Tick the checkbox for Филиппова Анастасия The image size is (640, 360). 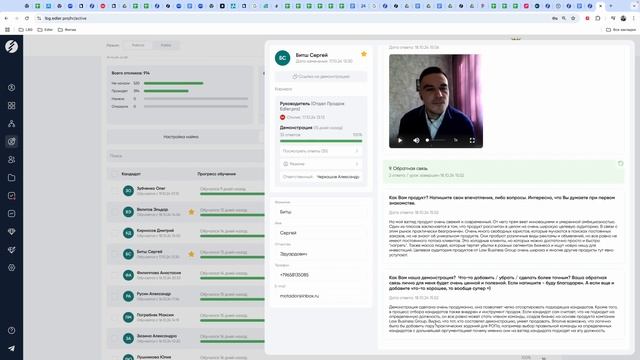coord(114,275)
